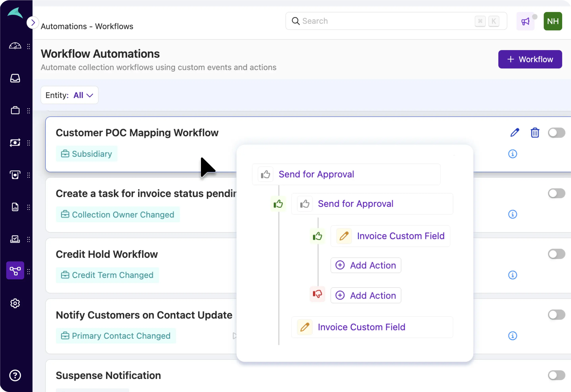Click Add Action next to thumbs-down icon
This screenshot has height=392, width=571.
[366, 296]
